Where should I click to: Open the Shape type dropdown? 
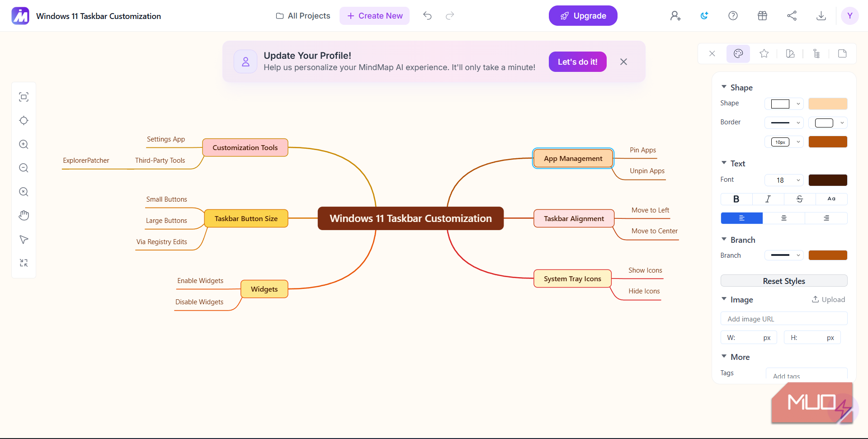pyautogui.click(x=784, y=104)
